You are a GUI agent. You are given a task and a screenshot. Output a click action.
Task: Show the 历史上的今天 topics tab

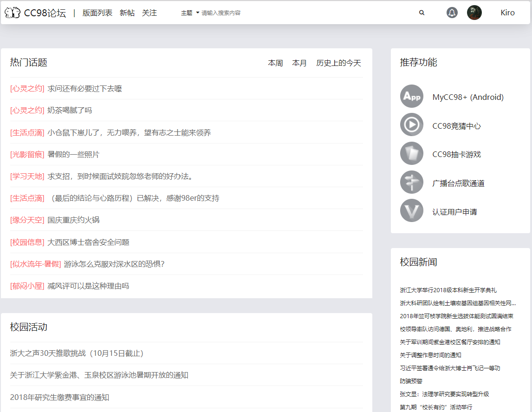pos(338,63)
